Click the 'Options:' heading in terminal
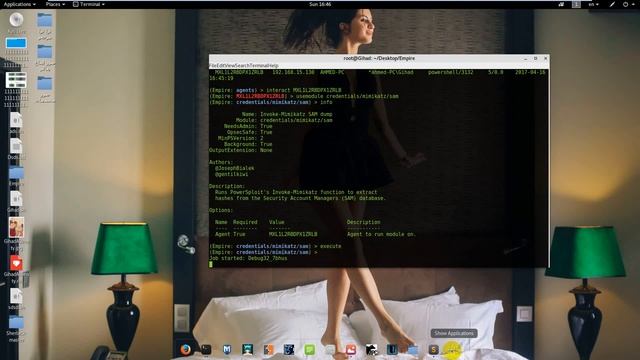Viewport: 640px width, 360px height. click(x=221, y=210)
